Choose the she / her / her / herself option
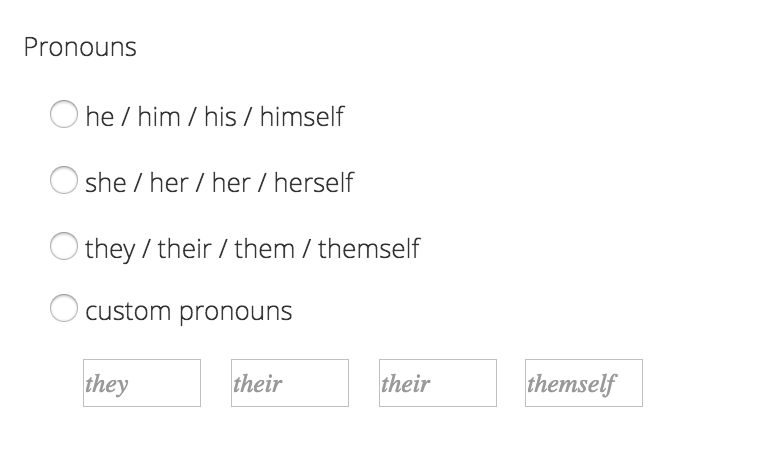The height and width of the screenshot is (450, 758). [x=63, y=181]
